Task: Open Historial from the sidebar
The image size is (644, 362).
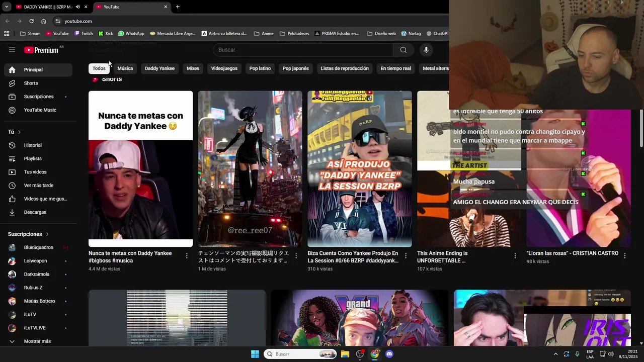Action: 38,145
